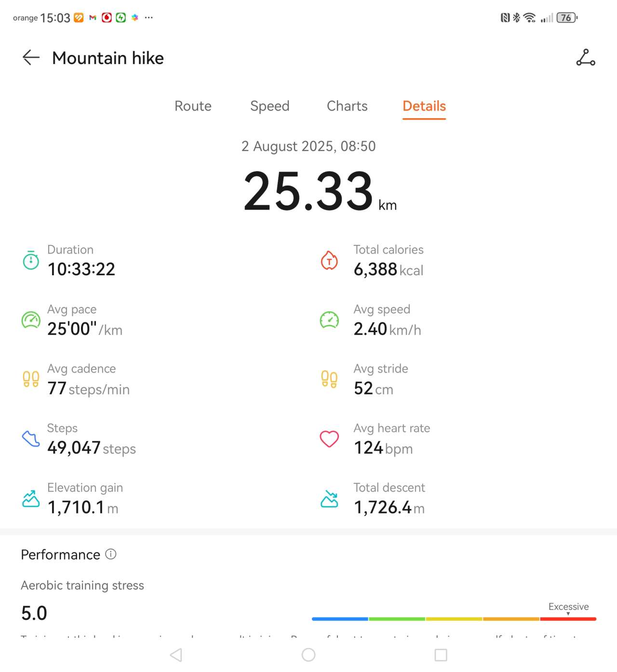617x672 pixels.
Task: Tap the Total descent icon
Action: pyautogui.click(x=329, y=498)
